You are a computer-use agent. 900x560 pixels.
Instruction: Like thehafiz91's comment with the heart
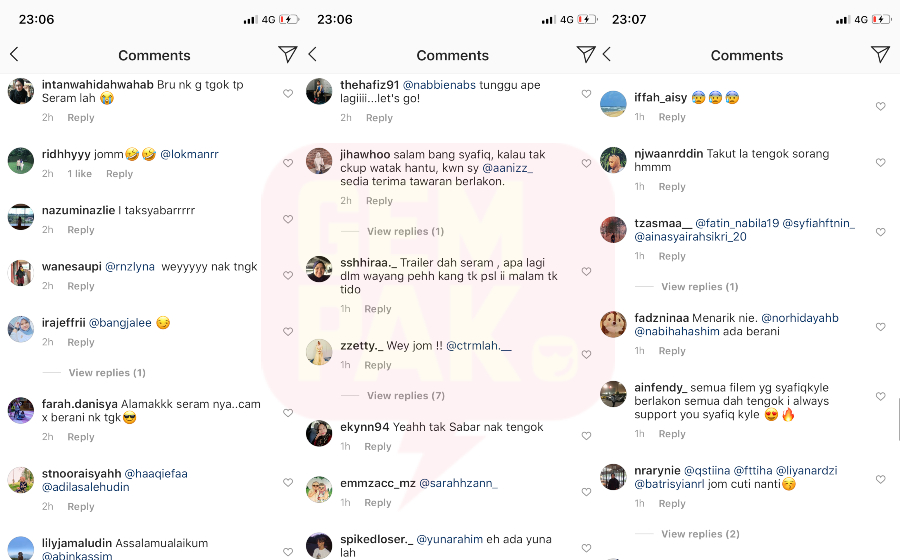point(587,94)
